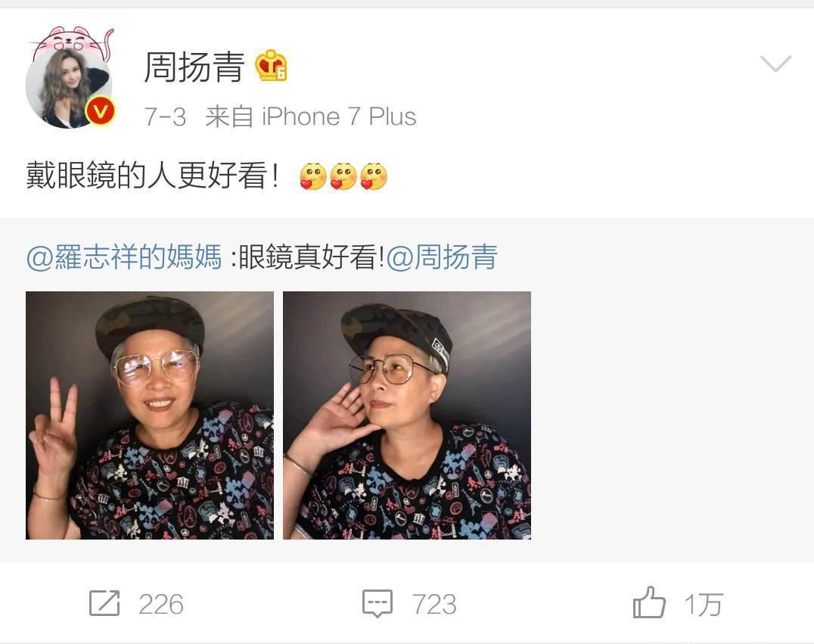This screenshot has width=814, height=644.
Task: View the side-pose photo thumbnail
Action: [x=407, y=415]
